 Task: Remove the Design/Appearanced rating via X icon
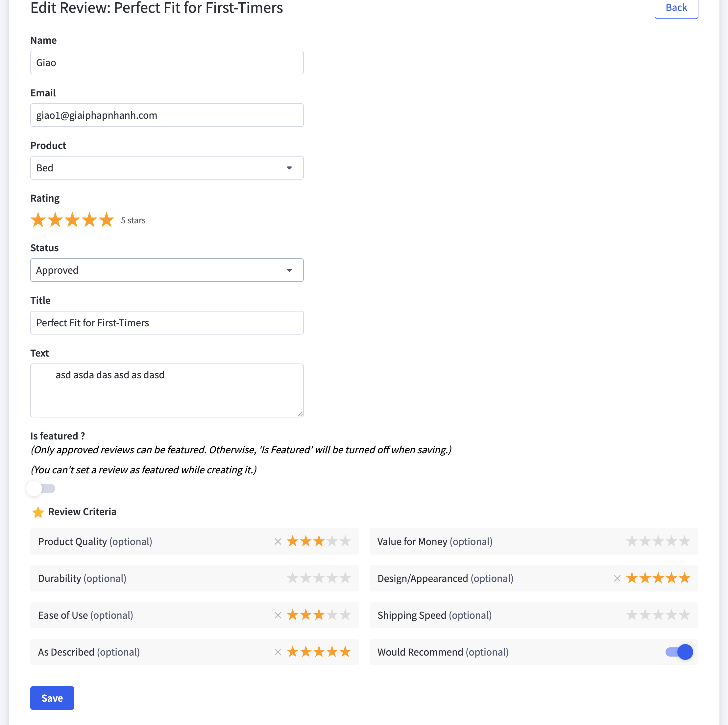click(617, 578)
